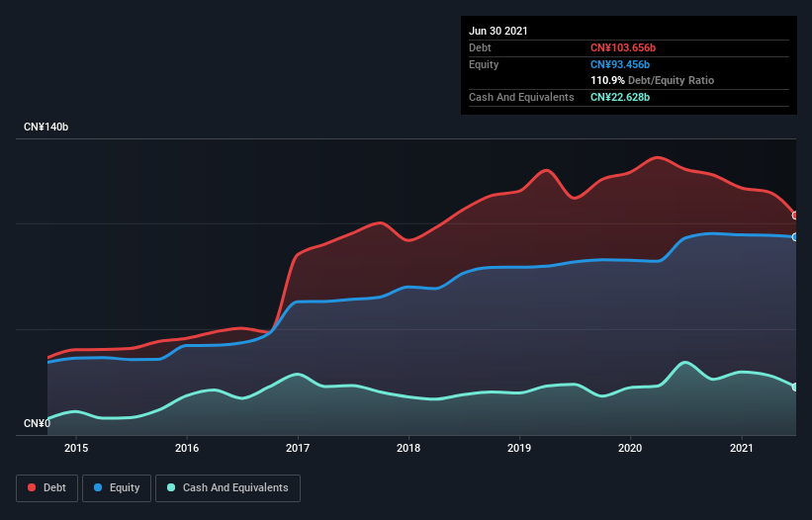812x520 pixels.
Task: Click the 2019 x-axis label
Action: 519,448
